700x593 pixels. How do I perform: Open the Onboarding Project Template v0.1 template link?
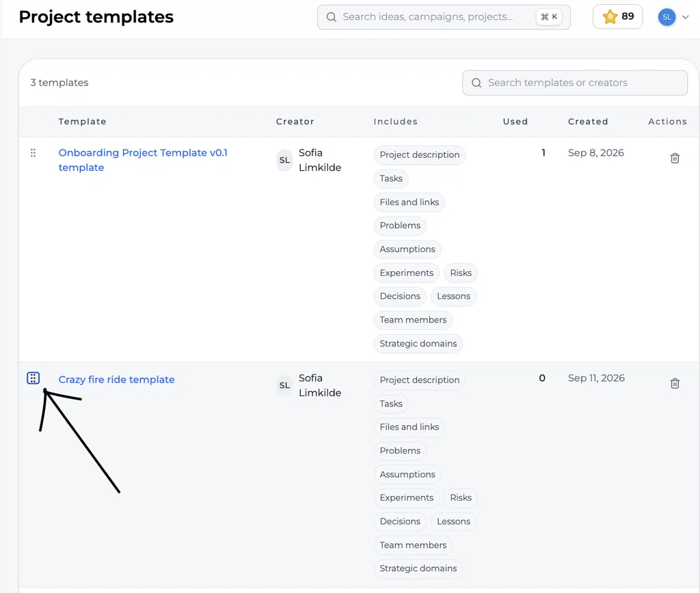coord(143,160)
